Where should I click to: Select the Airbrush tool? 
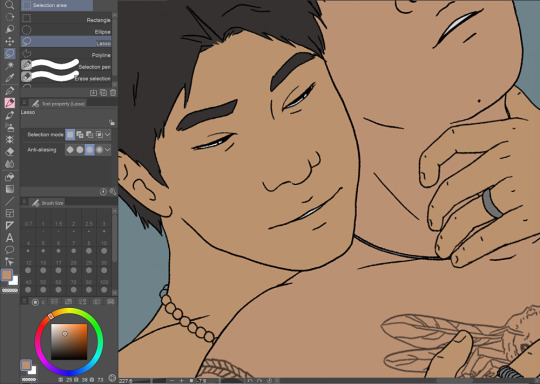tap(10, 127)
